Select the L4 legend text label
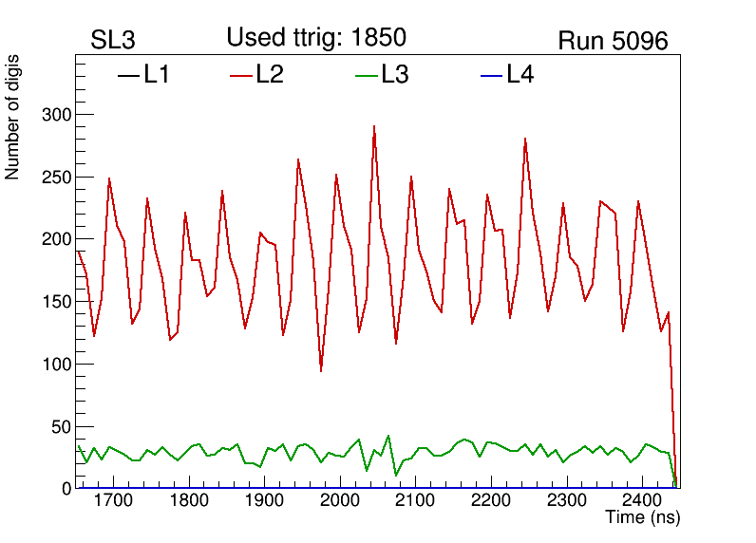The width and height of the screenshot is (756, 543). click(520, 75)
